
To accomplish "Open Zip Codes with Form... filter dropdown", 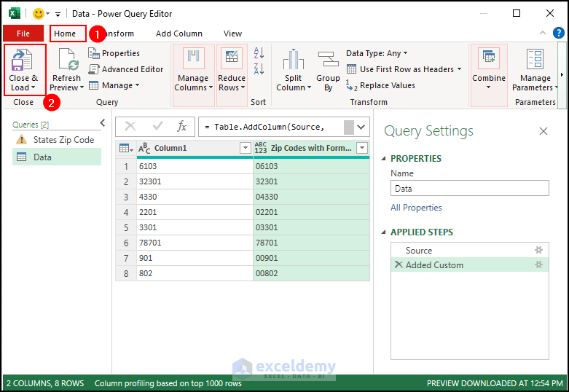I will pyautogui.click(x=362, y=148).
